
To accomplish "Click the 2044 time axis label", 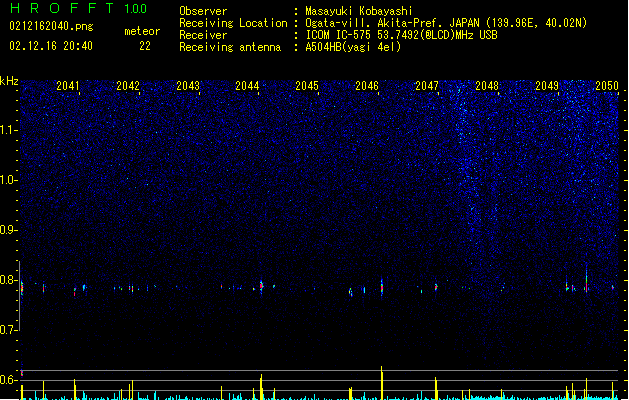I will [x=247, y=86].
